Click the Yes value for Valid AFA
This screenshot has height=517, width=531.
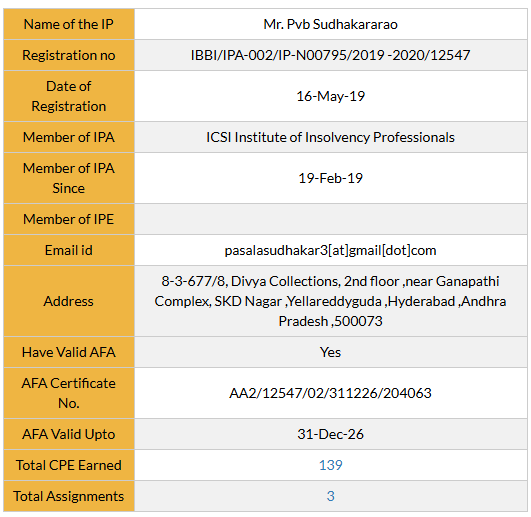[330, 352]
